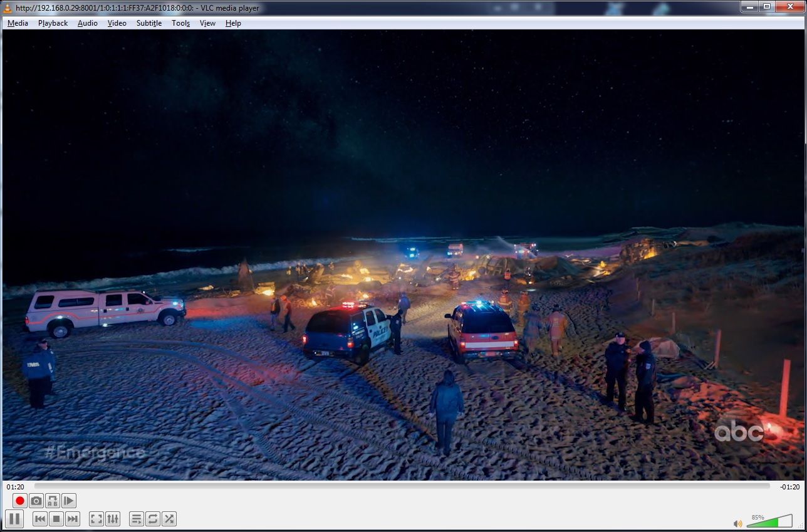Close the VLC media player window
Screen dimensions: 807x532
(x=789, y=6)
